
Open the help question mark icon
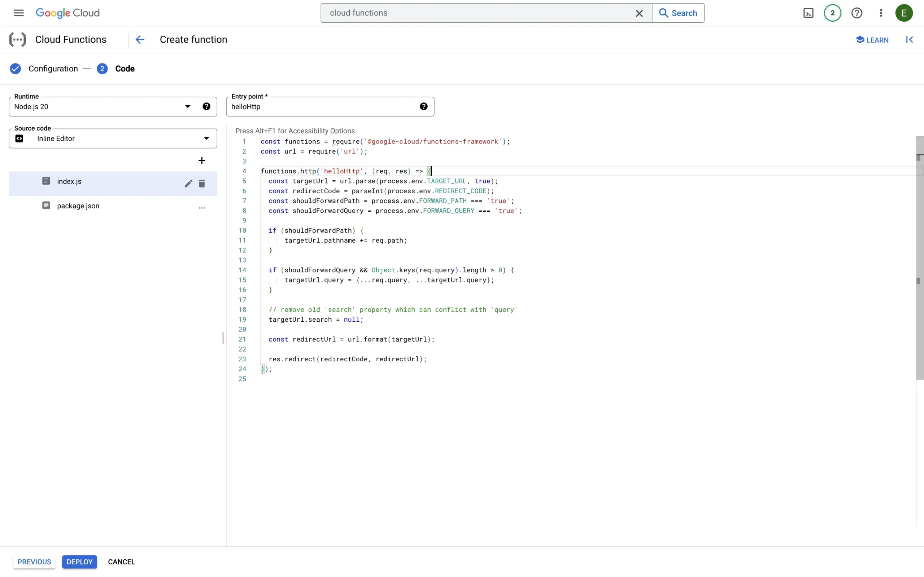tap(857, 13)
